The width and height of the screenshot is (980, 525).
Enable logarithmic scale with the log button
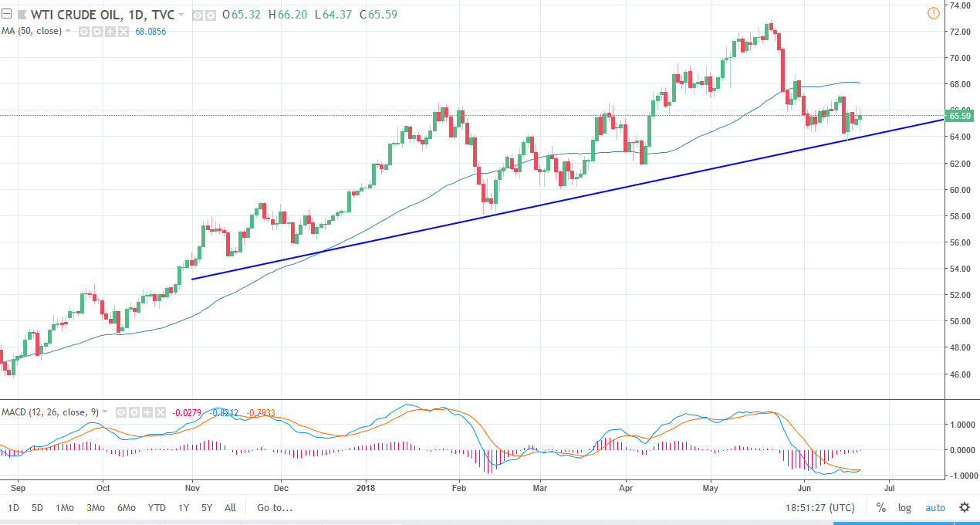tap(904, 507)
